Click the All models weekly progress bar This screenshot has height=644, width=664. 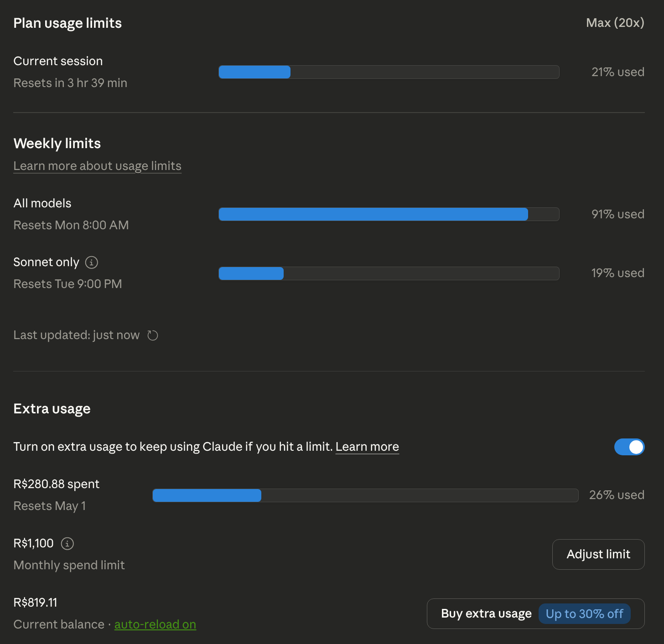coord(389,214)
